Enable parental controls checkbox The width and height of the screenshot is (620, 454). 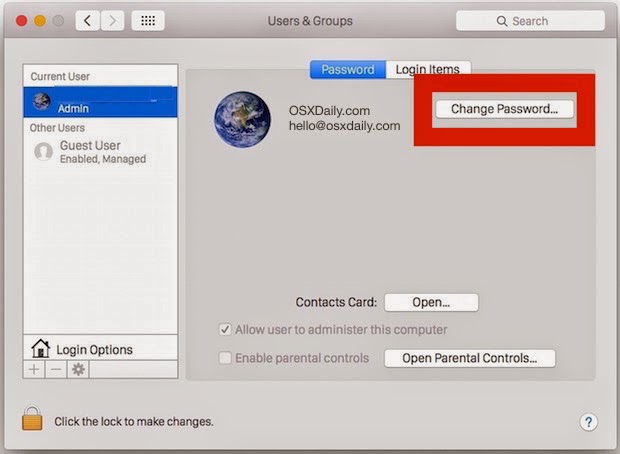pyautogui.click(x=225, y=358)
